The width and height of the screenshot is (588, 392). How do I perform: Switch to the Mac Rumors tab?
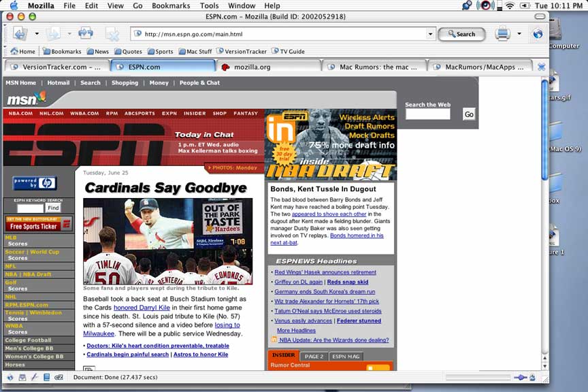[x=374, y=67]
